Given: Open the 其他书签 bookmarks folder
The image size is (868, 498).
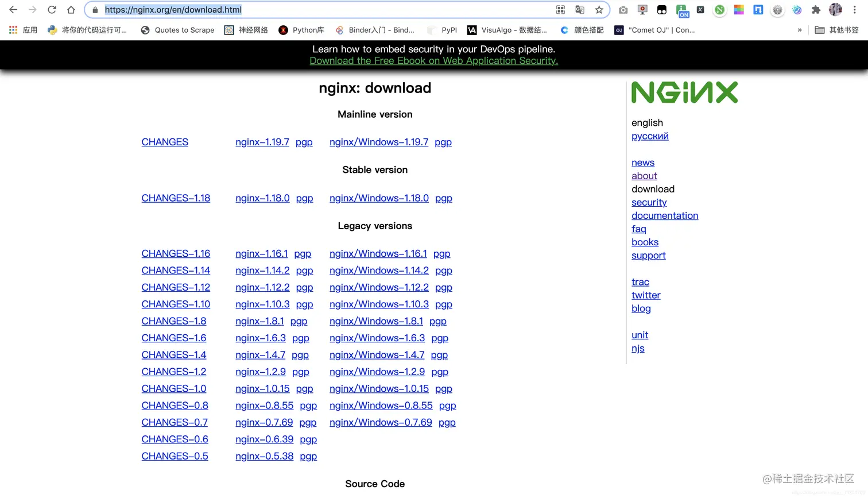Looking at the screenshot, I should (837, 30).
